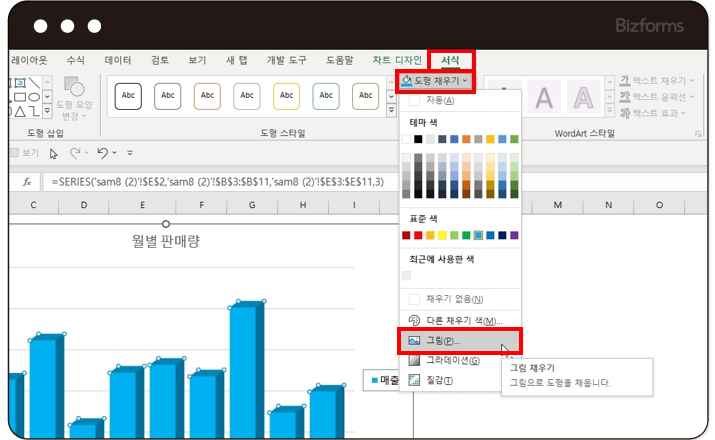This screenshot has height=440, width=715.
Task: Switch to the 차트 디자인 tab
Action: point(396,61)
